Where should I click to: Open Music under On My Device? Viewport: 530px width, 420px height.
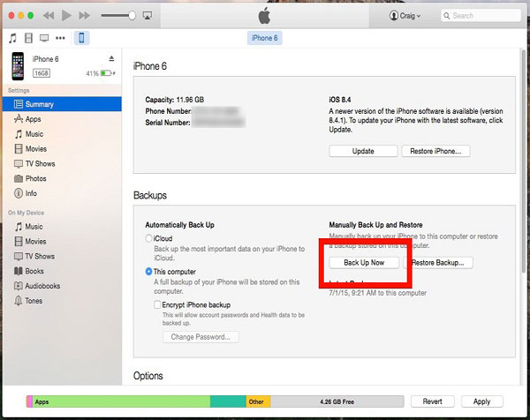62,227
